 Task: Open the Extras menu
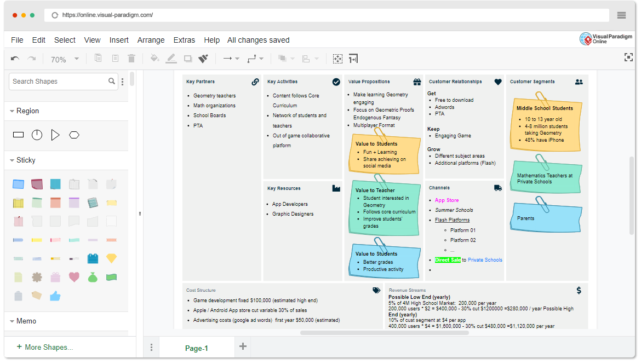point(185,40)
